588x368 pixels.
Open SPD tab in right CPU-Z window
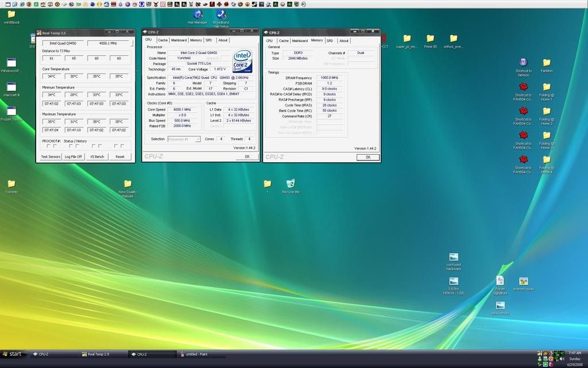pyautogui.click(x=330, y=41)
